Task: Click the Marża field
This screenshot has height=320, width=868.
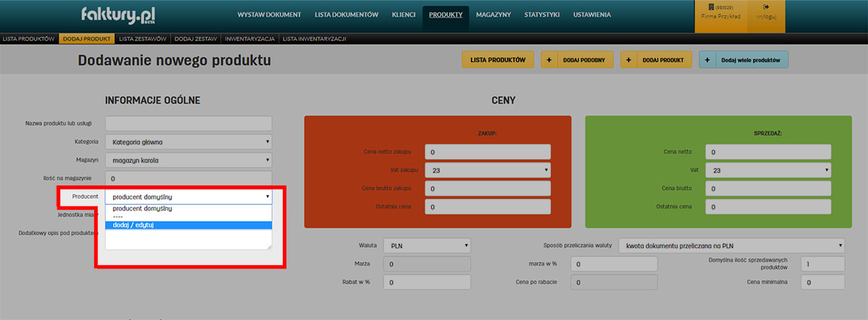Action: 428,264
